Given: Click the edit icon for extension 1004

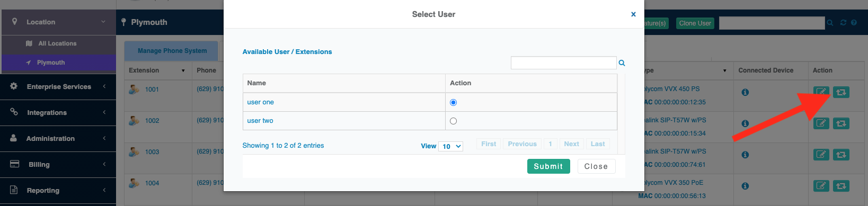Looking at the screenshot, I should pos(821,186).
